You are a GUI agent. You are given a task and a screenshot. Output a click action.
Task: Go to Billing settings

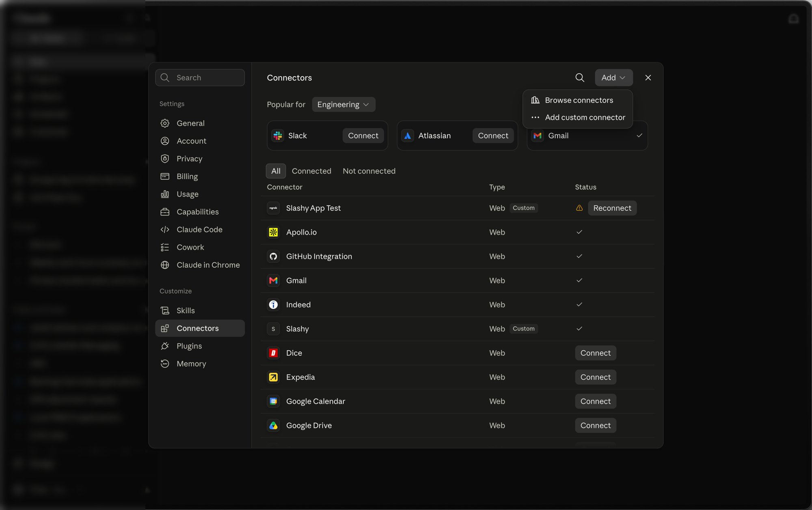tap(200, 176)
